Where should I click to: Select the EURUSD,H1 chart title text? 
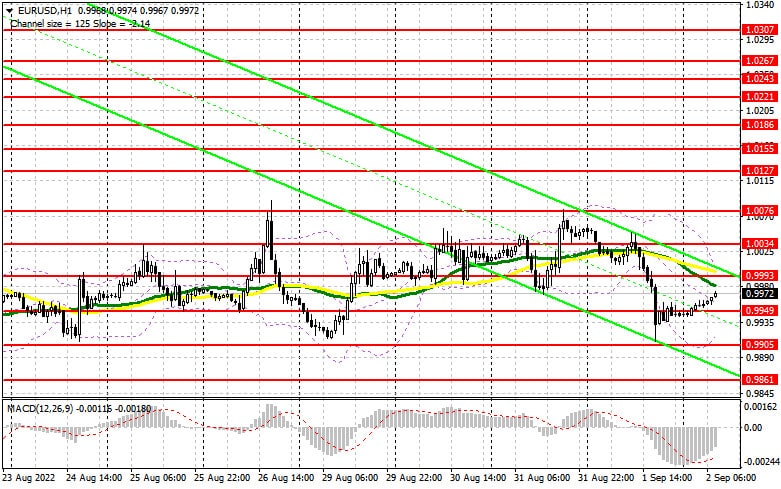coord(45,10)
